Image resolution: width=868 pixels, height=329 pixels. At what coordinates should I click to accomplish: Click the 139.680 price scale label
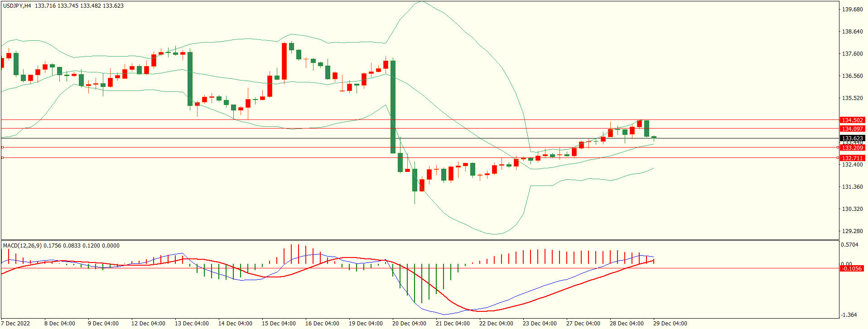pos(852,10)
